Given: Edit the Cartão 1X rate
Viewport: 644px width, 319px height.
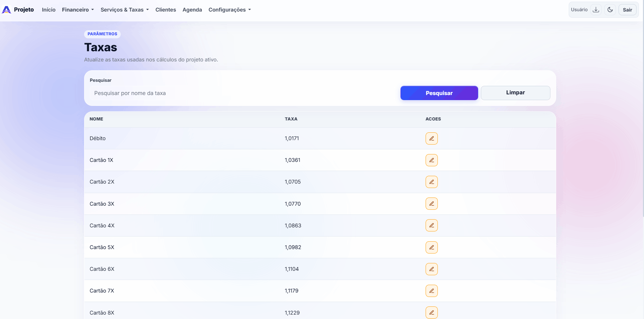Looking at the screenshot, I should click(432, 160).
